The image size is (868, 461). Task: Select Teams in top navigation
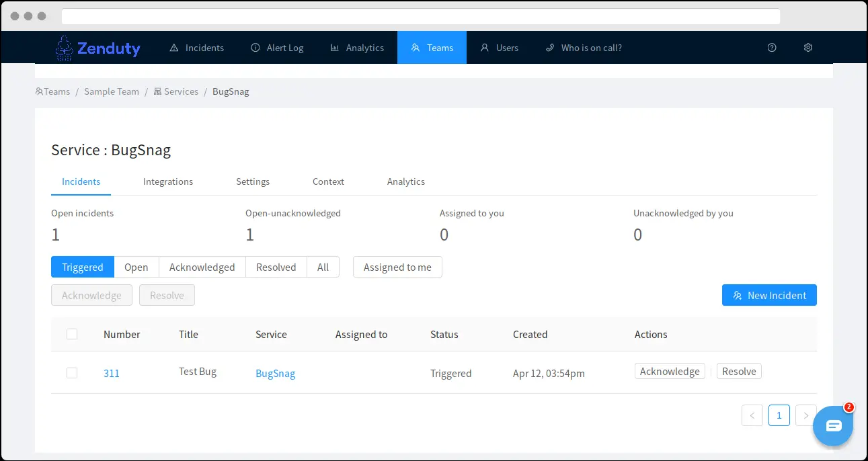tap(432, 48)
